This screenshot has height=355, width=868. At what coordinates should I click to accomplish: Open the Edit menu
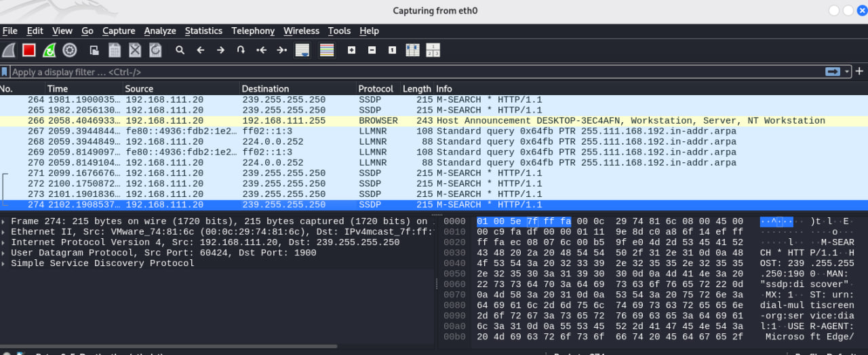(35, 31)
